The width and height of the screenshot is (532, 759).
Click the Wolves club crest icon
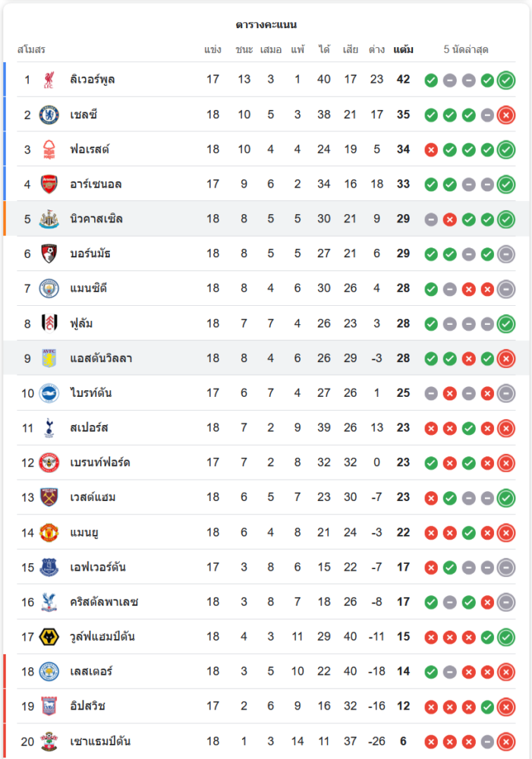coord(49,636)
